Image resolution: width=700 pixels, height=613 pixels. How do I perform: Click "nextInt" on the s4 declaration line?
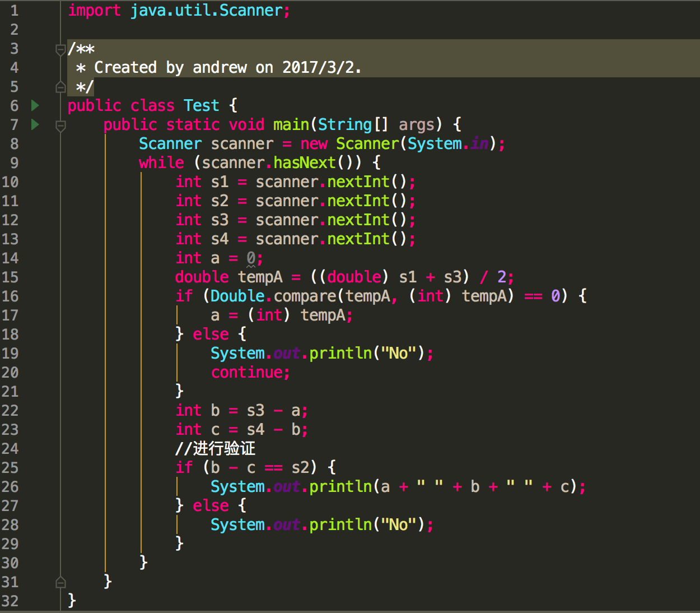coord(358,239)
